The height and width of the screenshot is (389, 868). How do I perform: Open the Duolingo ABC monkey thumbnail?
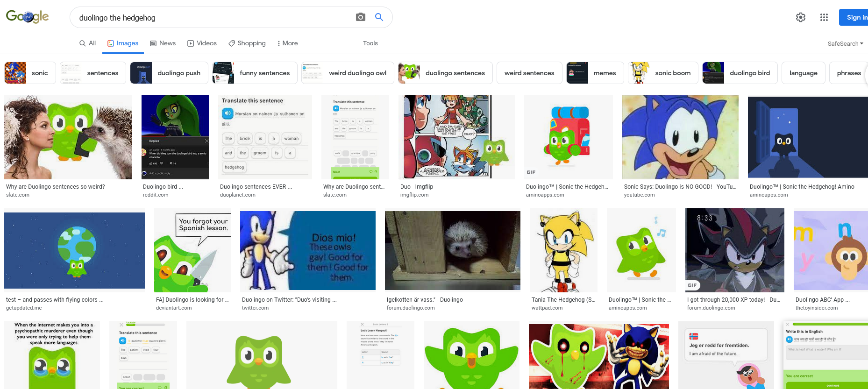pos(831,250)
